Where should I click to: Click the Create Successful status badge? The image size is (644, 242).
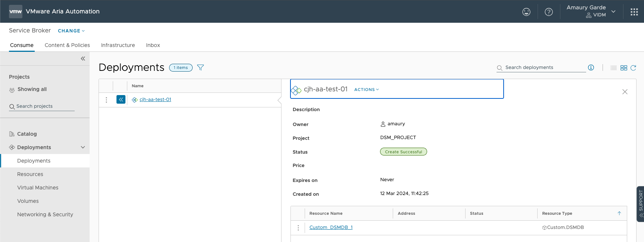[404, 152]
